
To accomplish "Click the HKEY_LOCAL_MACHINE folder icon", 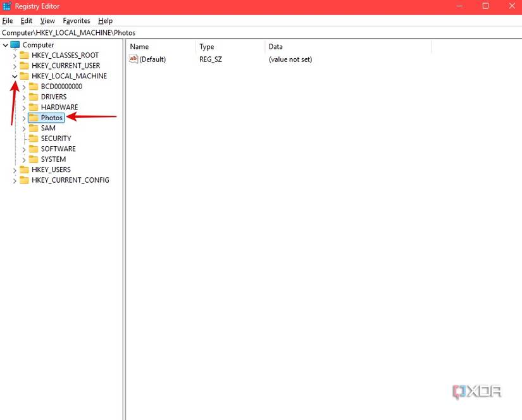I will click(24, 76).
